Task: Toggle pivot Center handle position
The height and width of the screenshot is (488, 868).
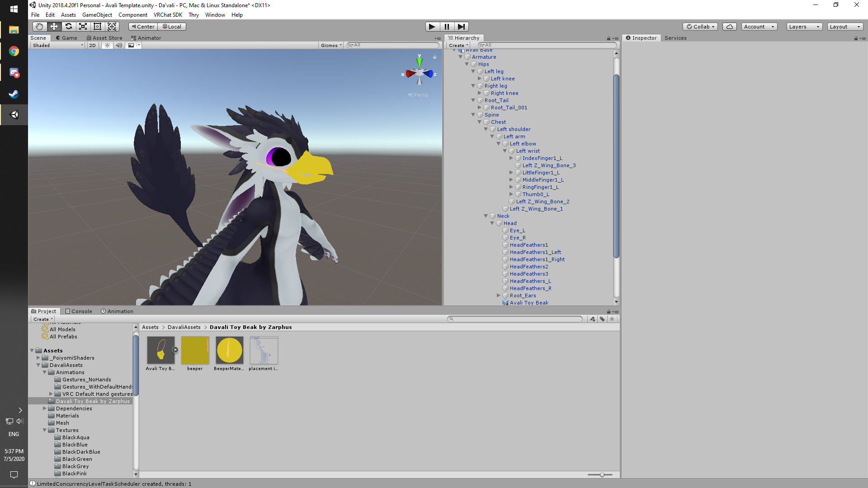Action: point(143,27)
